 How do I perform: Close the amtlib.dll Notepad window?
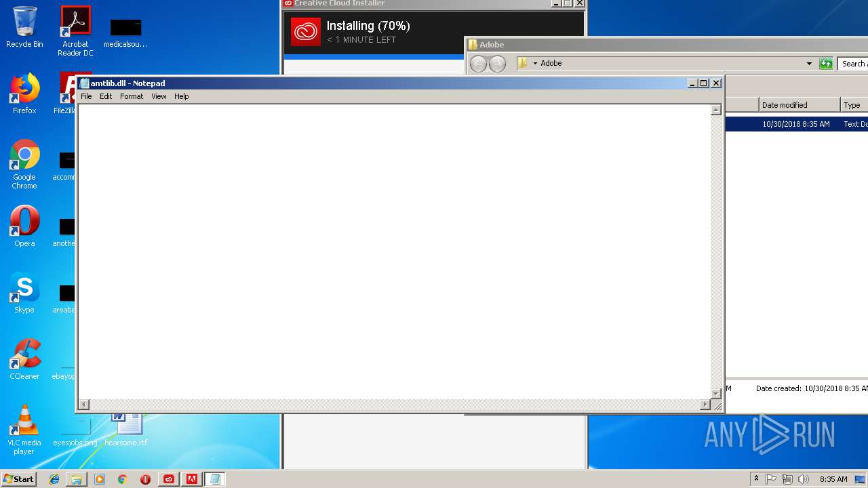(x=716, y=83)
